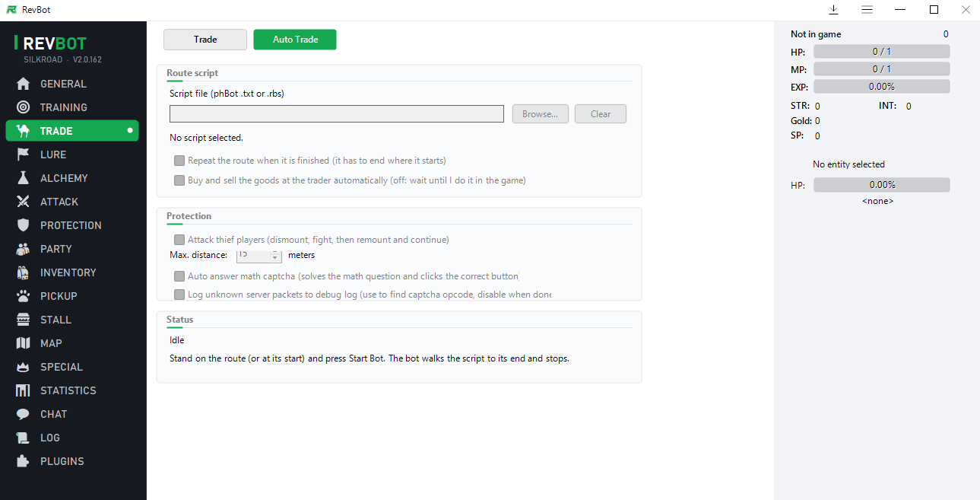Click the 'No script selected.' text
Image resolution: width=980 pixels, height=500 pixels.
click(206, 138)
